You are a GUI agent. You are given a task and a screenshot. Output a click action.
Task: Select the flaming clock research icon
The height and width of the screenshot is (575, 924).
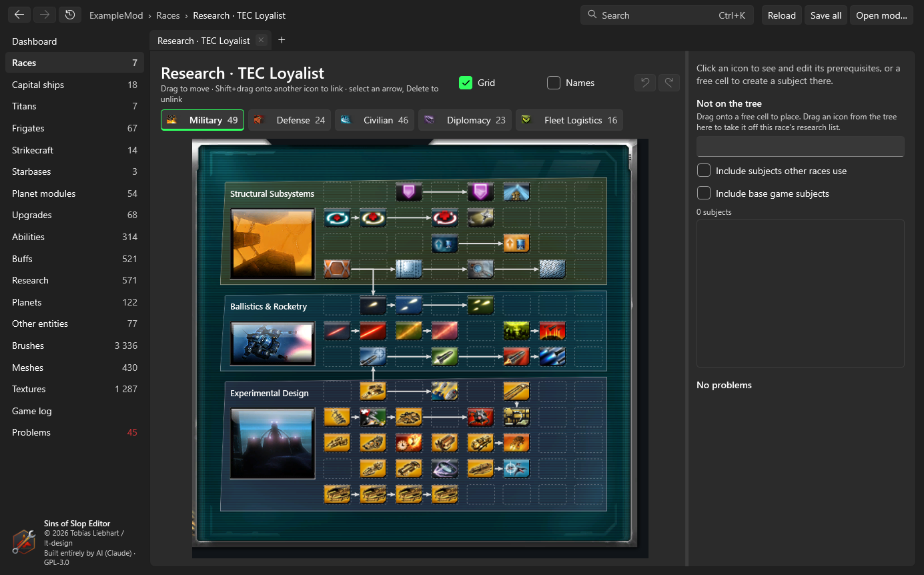pyautogui.click(x=409, y=442)
